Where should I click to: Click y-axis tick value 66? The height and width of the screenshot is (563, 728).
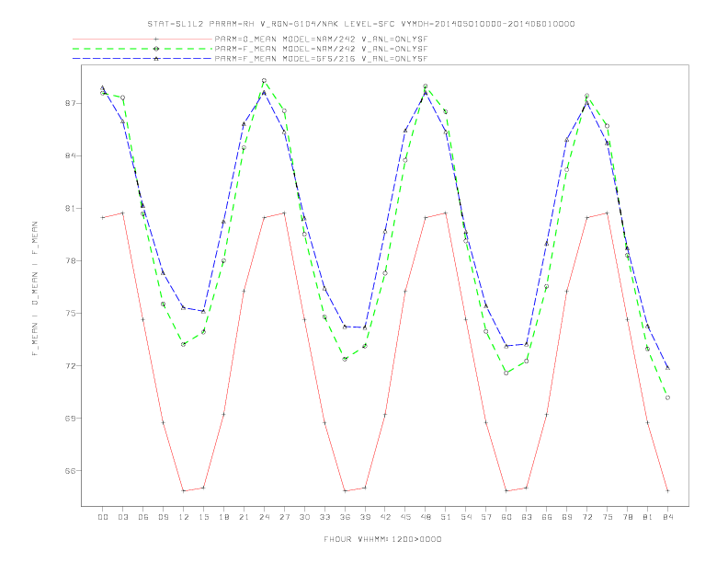[70, 471]
